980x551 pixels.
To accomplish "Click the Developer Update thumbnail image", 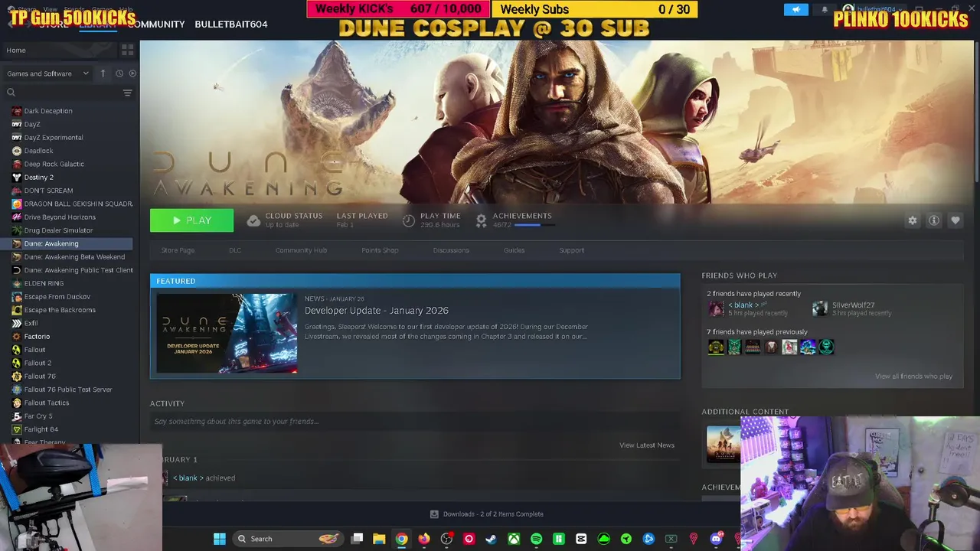I will click(x=227, y=333).
